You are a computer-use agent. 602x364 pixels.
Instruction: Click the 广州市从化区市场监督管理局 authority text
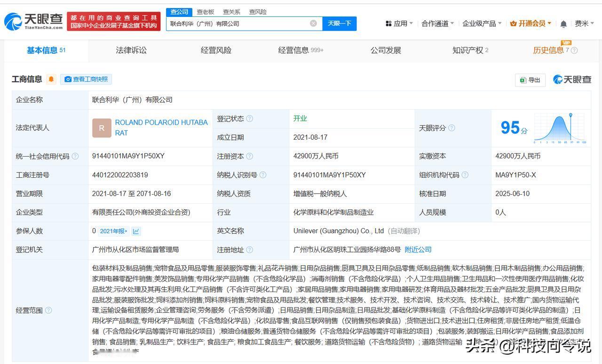(135, 250)
